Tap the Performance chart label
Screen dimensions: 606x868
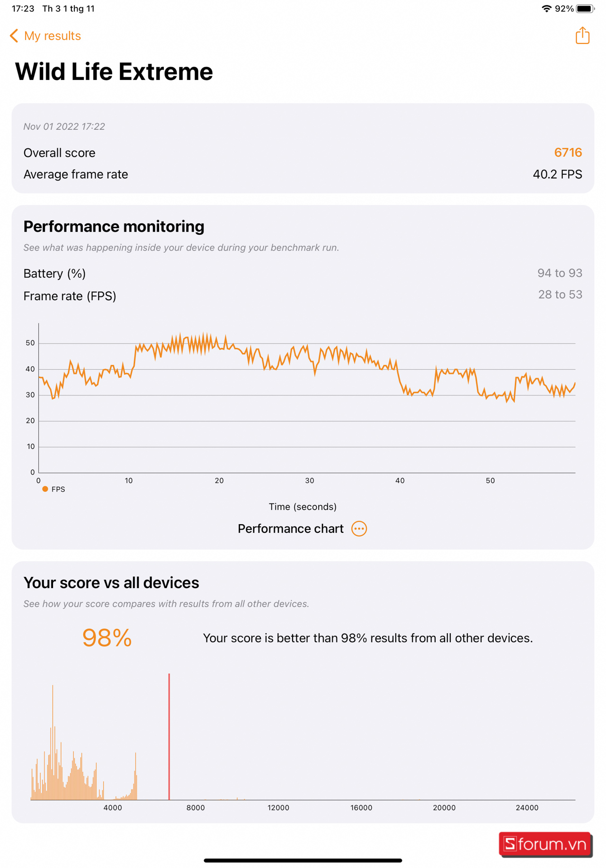(290, 528)
